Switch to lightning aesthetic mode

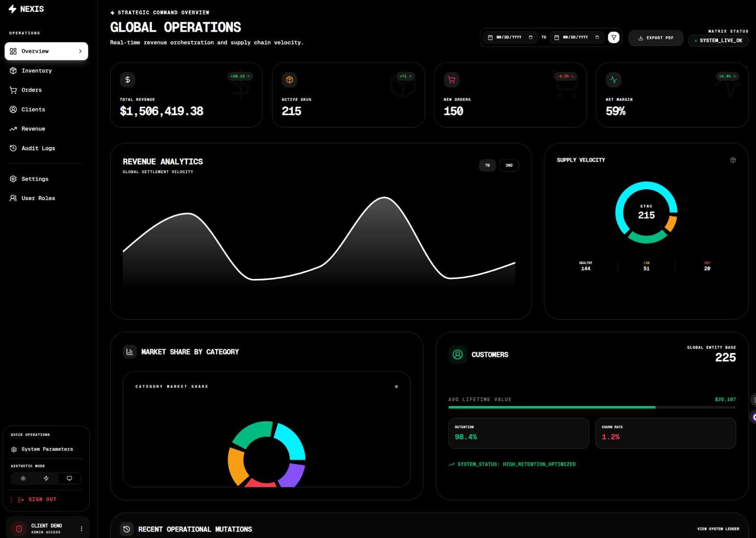point(46,478)
